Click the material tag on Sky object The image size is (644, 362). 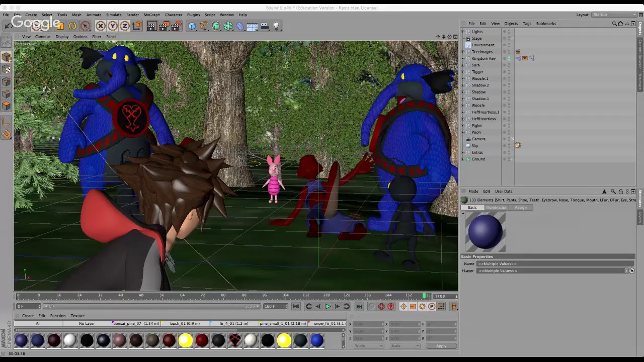[x=518, y=146]
